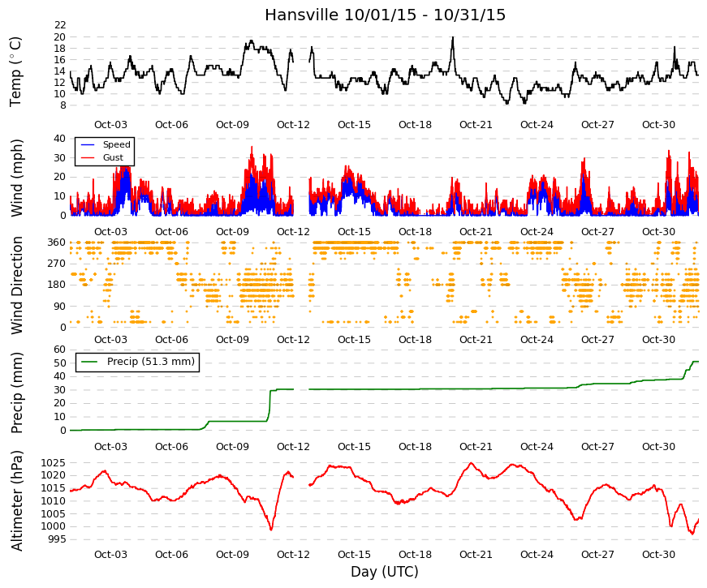This screenshot has width=707, height=588.
Task: Click the green line in precipitation legend
Action: coord(89,362)
